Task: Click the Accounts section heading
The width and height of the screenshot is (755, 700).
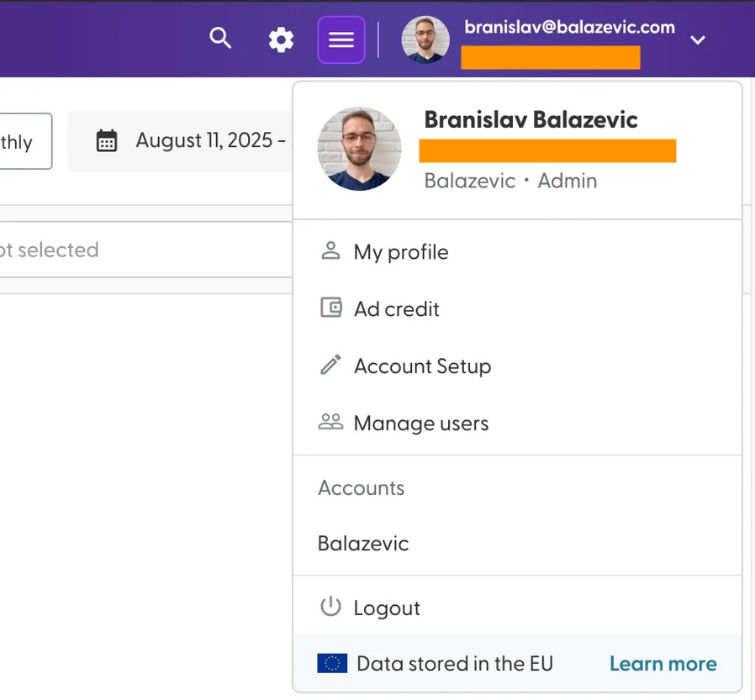Action: 362,488
